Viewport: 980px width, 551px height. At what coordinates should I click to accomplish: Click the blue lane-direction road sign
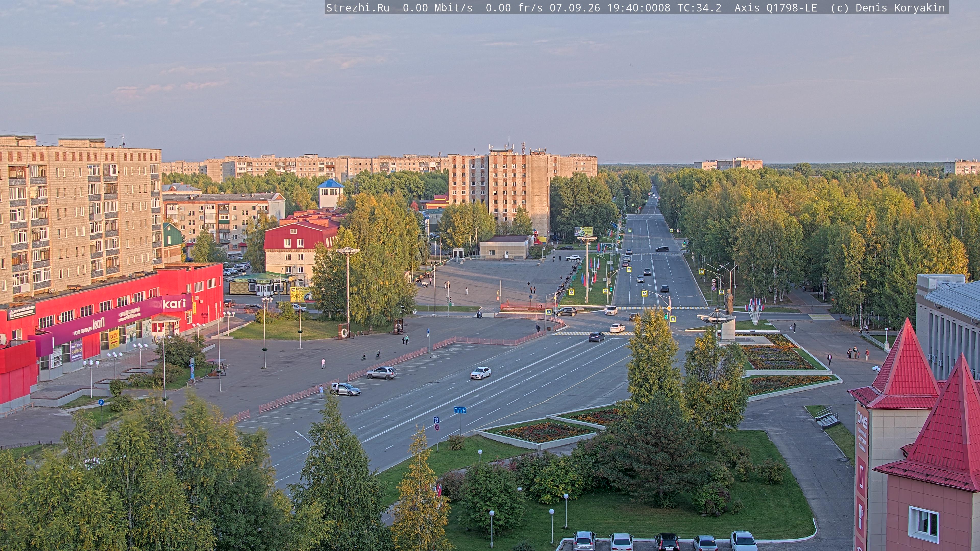coord(460,410)
